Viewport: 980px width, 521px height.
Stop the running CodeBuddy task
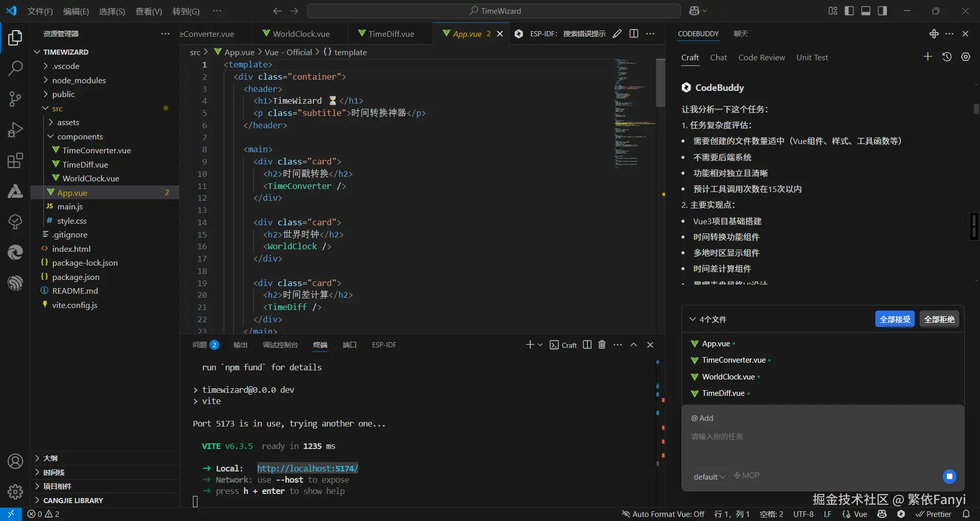(949, 477)
